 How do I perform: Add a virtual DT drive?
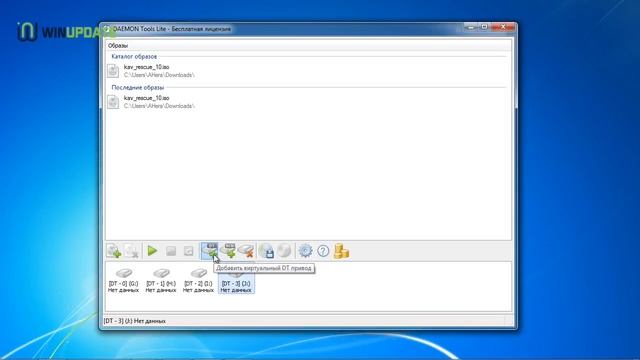209,251
